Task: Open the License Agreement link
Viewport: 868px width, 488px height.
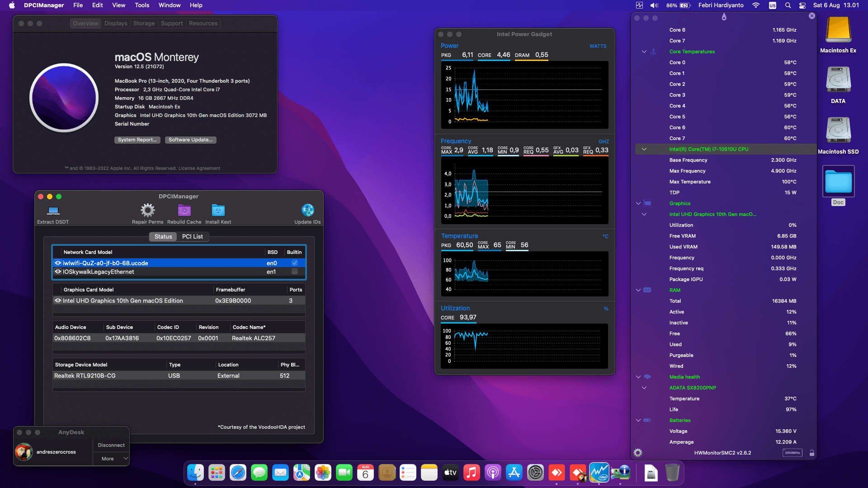Action: click(x=199, y=169)
